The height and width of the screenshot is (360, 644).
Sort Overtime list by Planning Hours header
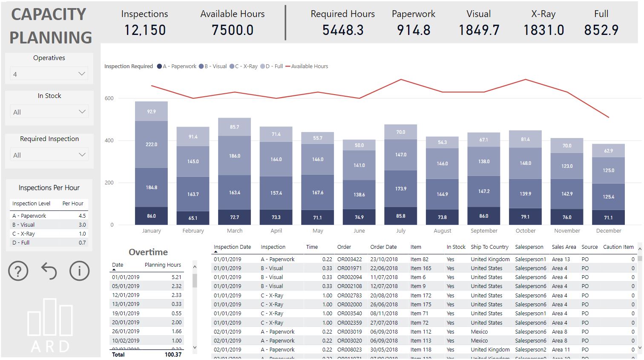click(163, 265)
